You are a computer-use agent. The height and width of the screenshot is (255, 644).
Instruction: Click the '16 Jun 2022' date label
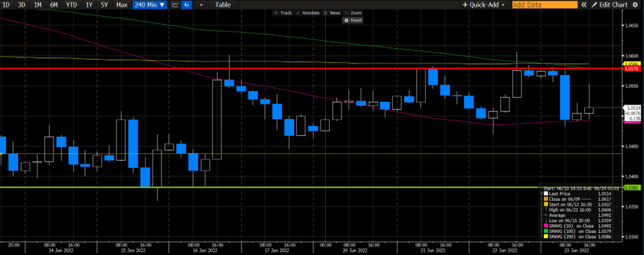coord(205,250)
